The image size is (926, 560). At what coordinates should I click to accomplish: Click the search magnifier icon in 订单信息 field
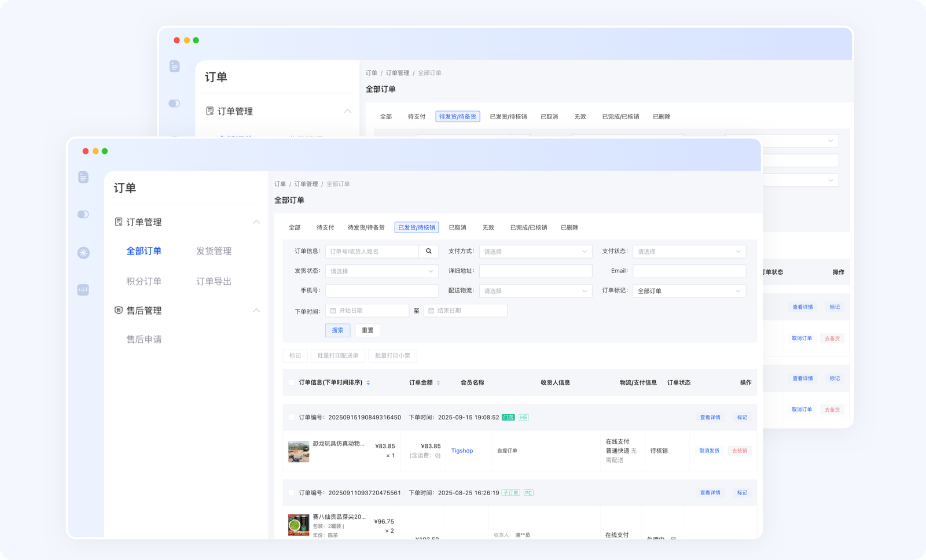[429, 251]
